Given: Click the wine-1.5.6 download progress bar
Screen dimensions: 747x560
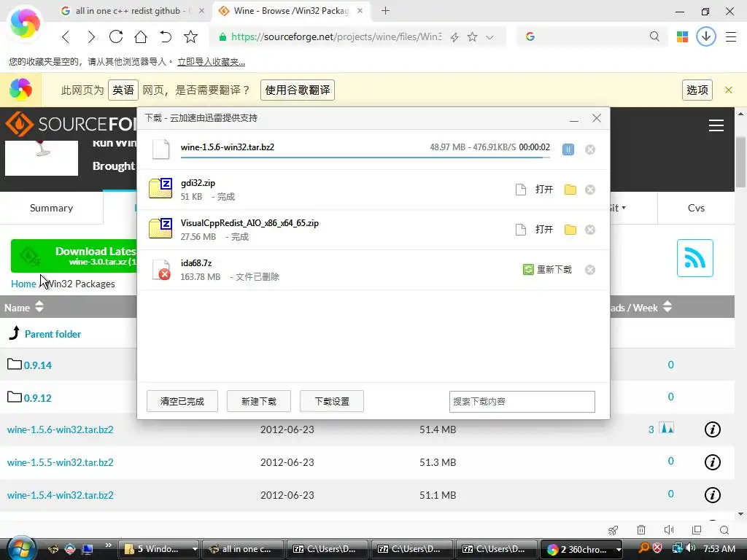Looking at the screenshot, I should click(365, 157).
